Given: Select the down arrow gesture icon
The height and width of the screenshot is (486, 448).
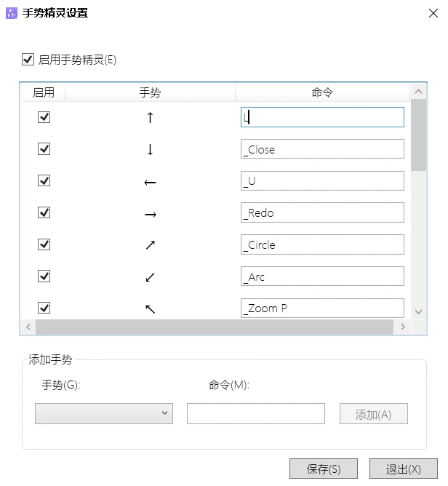Looking at the screenshot, I should 150,149.
